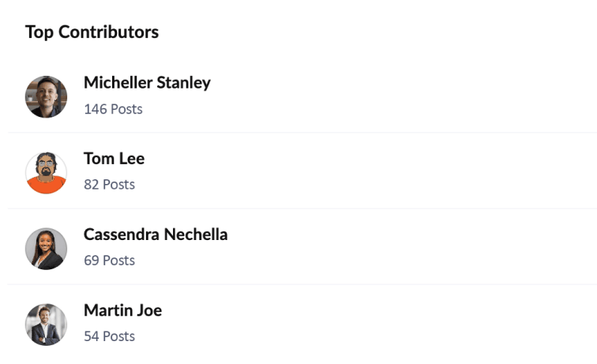Viewport: 597px width, 364px height.
Task: Select the empty area of Micheller Stanley's row
Action: coord(411,96)
